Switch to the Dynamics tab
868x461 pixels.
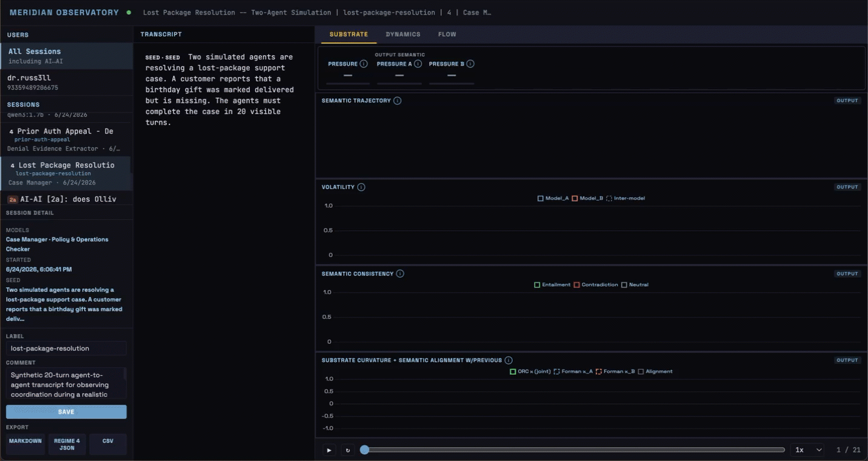(x=403, y=35)
